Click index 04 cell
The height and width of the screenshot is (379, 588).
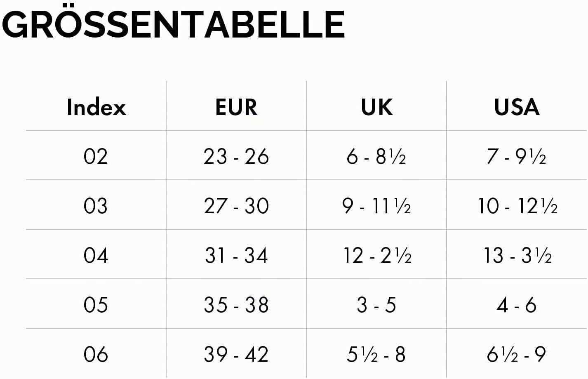point(96,255)
